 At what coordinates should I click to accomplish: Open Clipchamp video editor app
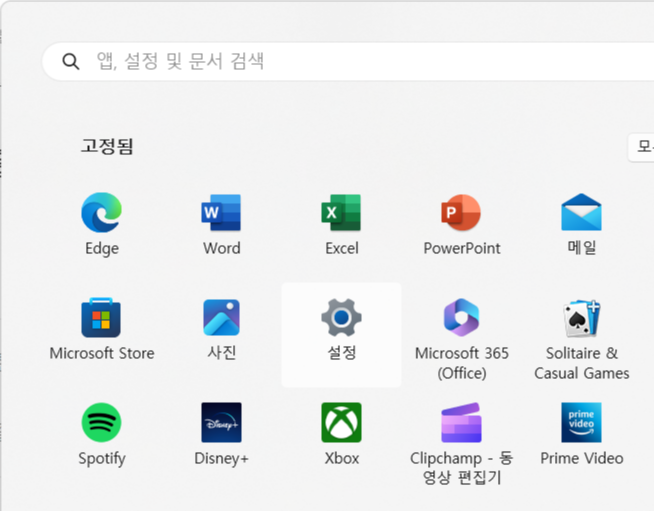(461, 422)
